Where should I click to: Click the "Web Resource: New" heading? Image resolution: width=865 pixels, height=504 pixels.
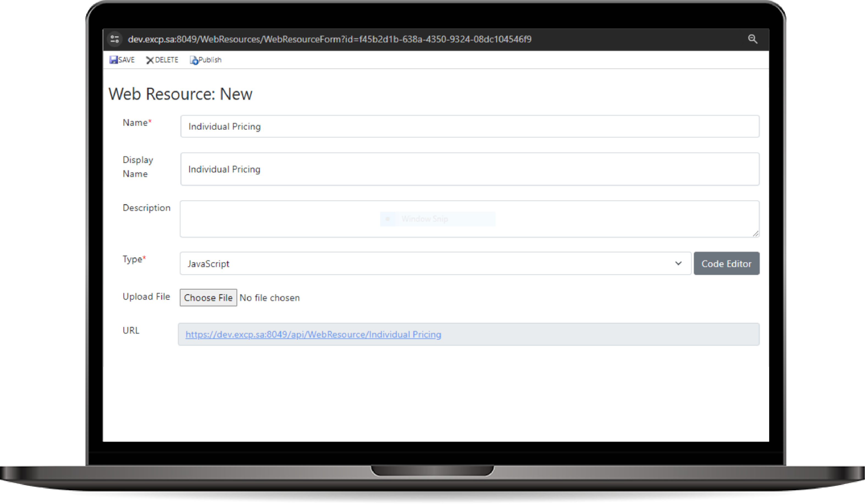(181, 94)
